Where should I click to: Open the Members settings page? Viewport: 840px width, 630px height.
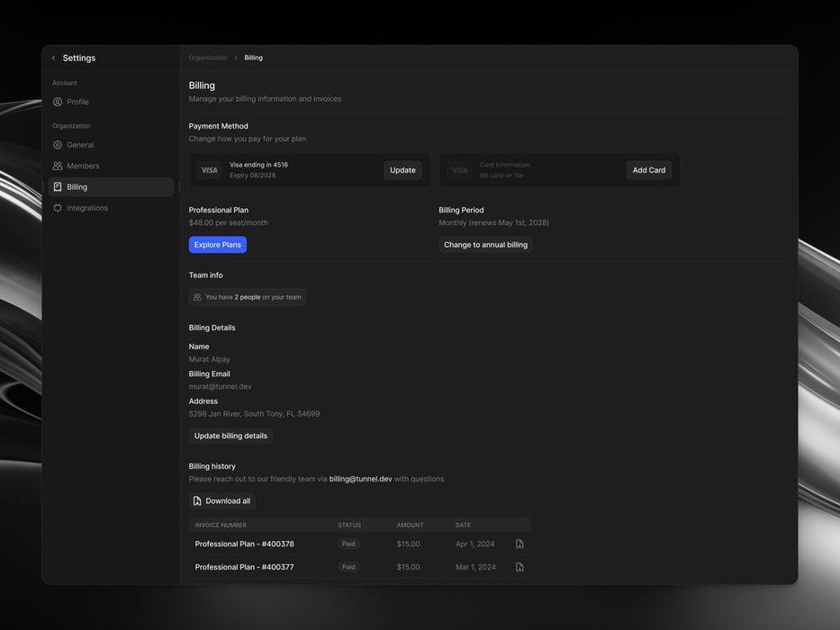click(83, 166)
